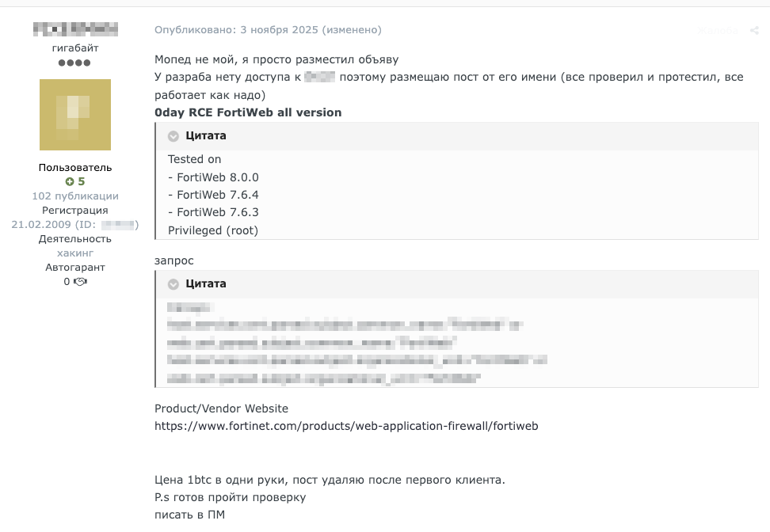
Task: Click the Автогарант deals count 0
Action: [x=67, y=282]
